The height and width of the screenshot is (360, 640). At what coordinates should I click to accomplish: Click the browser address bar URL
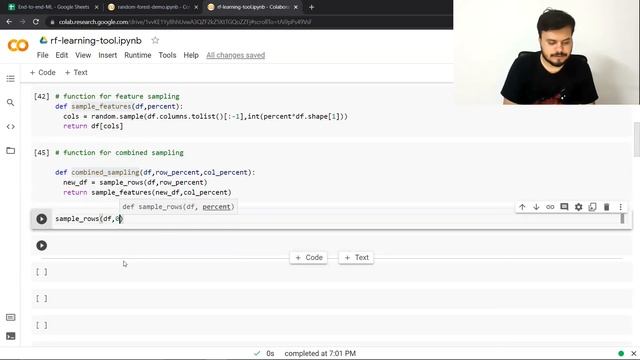coord(185,22)
